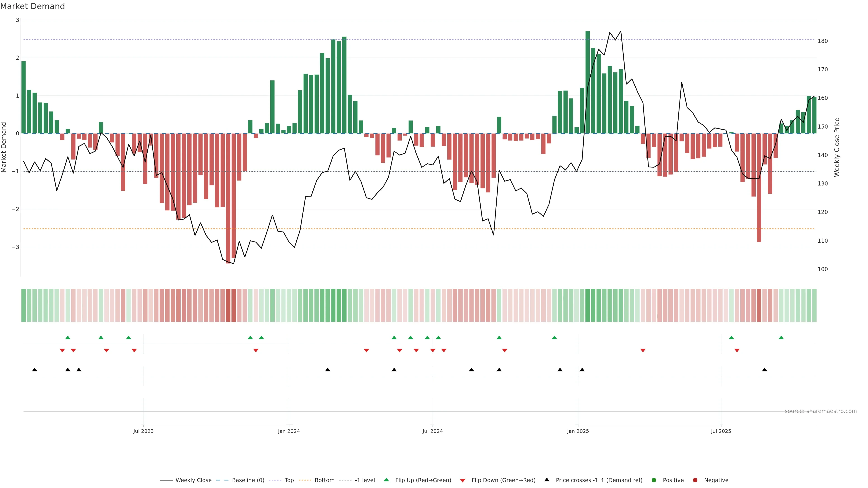Screen dimensions: 868x488
Task: Click the red Negative circle legend icon
Action: 695,480
